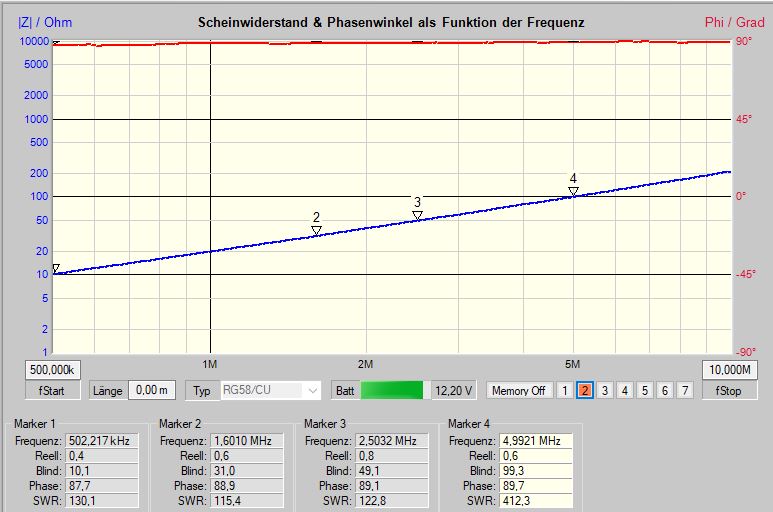Click the Marker 4 group heading
The image size is (773, 512).
[469, 424]
